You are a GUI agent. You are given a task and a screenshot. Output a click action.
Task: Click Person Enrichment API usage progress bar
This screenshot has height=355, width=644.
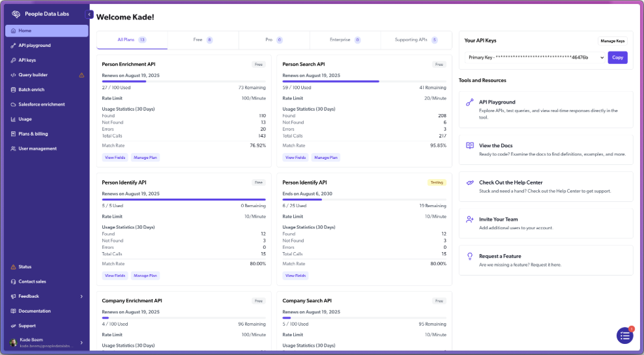point(184,81)
